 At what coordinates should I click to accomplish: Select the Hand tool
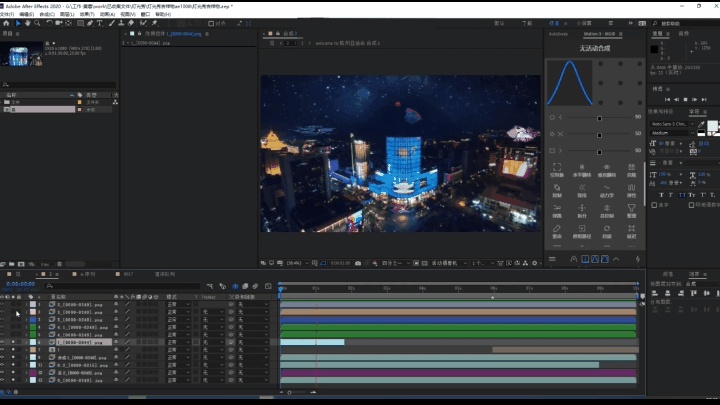coord(28,23)
